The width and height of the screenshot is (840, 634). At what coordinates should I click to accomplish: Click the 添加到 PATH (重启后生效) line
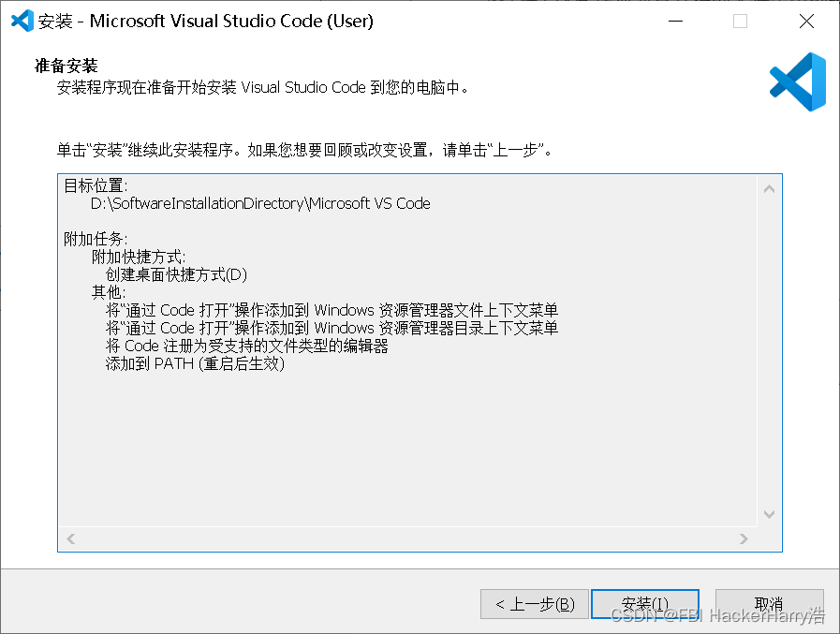pos(195,364)
